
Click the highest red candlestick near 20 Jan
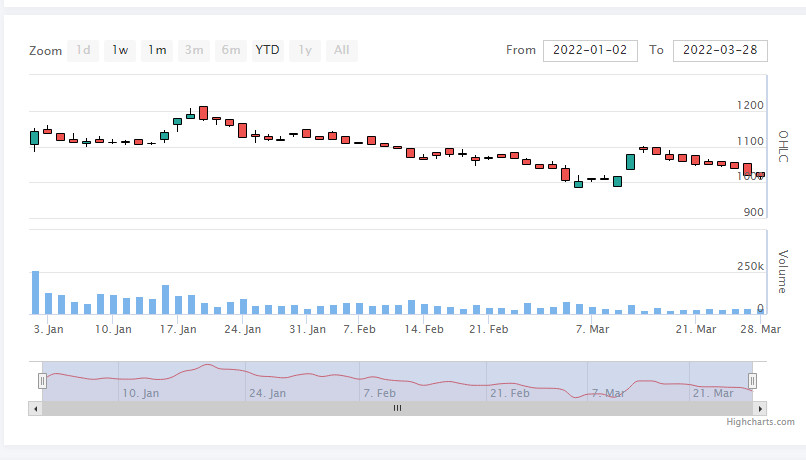coord(204,113)
